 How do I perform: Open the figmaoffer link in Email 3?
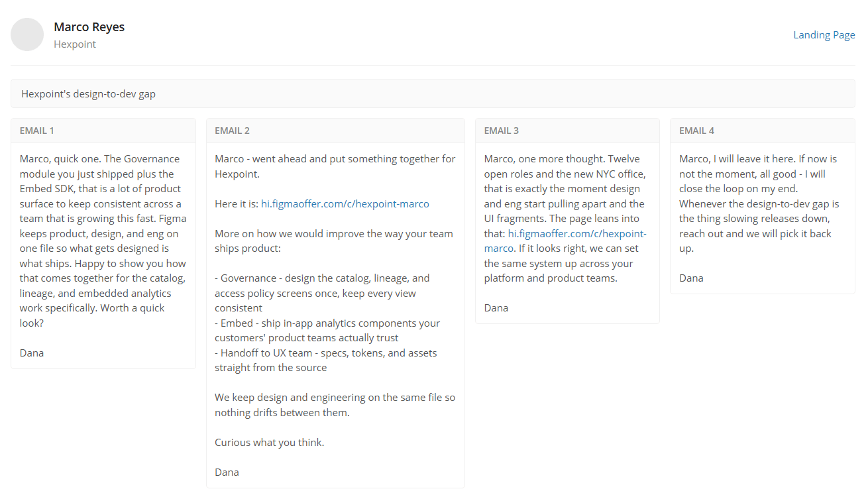pos(565,241)
